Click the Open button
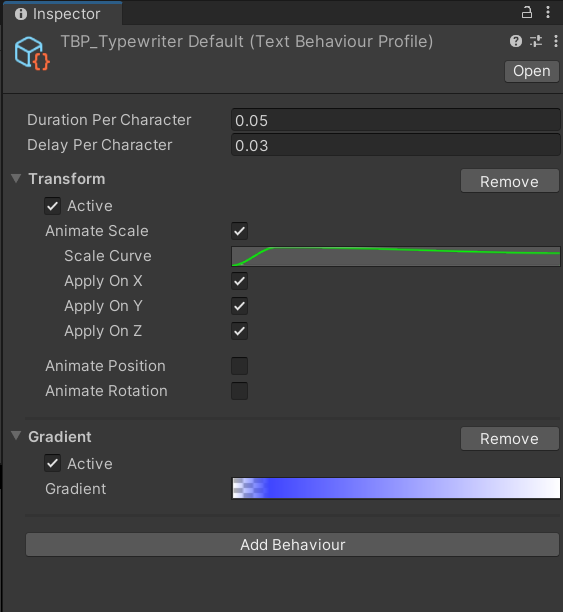 [x=532, y=71]
